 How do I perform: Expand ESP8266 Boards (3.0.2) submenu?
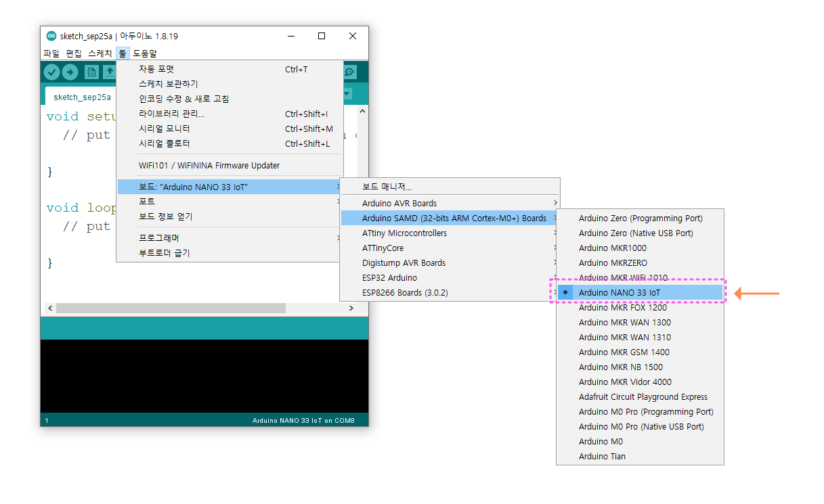pyautogui.click(x=450, y=292)
